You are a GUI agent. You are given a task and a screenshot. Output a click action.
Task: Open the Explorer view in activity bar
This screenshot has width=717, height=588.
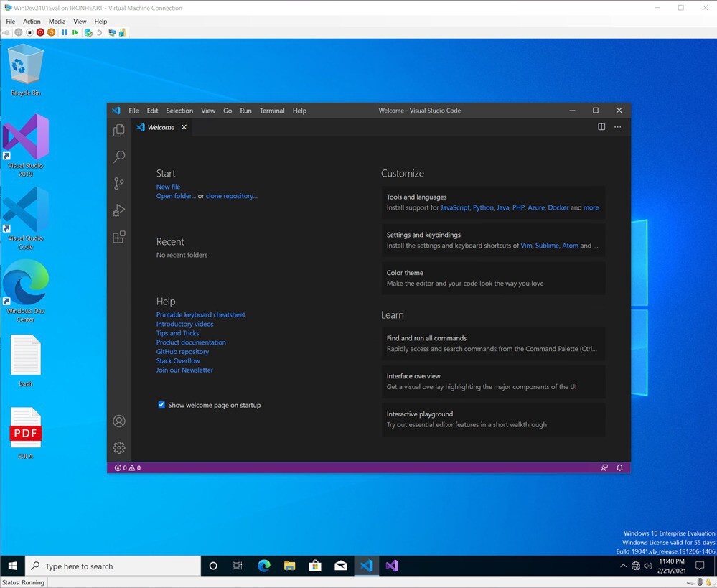[119, 131]
